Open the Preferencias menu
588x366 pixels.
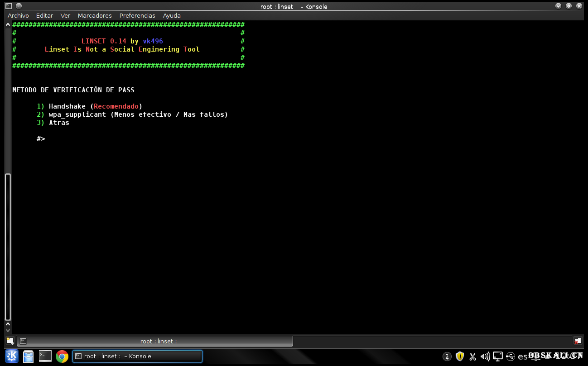tap(137, 15)
